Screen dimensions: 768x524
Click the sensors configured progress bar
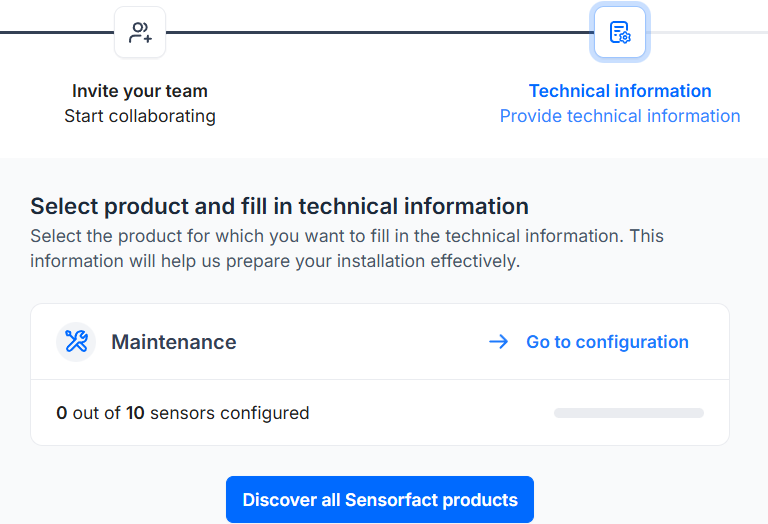click(628, 413)
